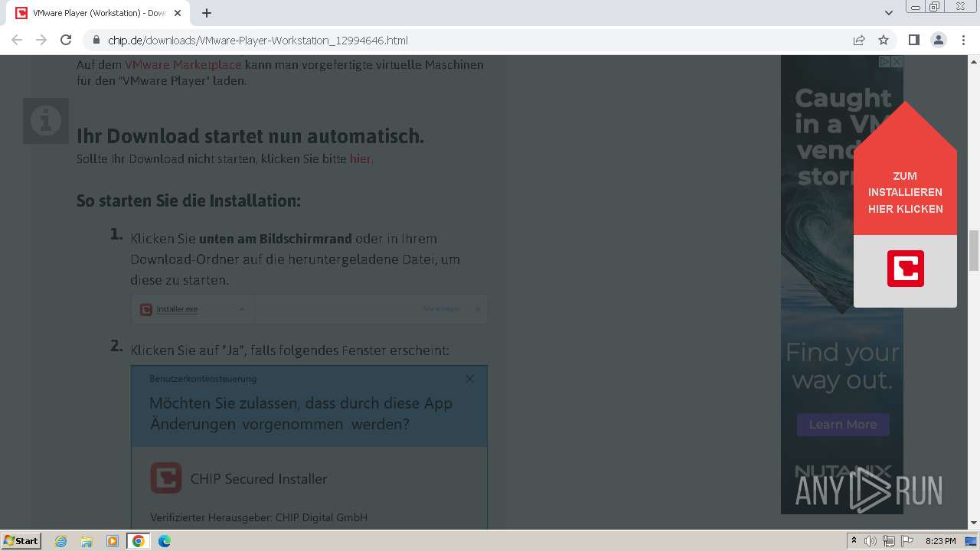The width and height of the screenshot is (980, 551).
Task: Click Learn More ad button
Action: (843, 425)
